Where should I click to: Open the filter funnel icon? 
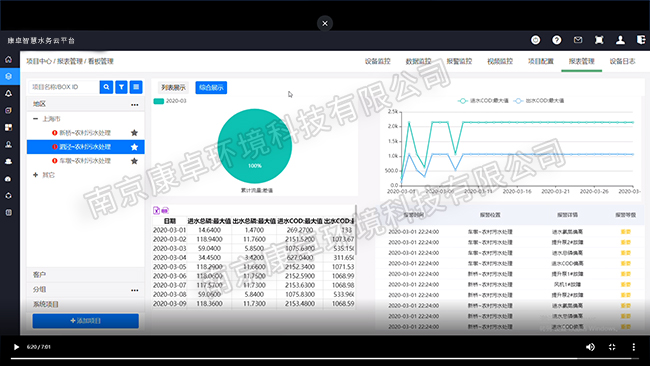121,87
